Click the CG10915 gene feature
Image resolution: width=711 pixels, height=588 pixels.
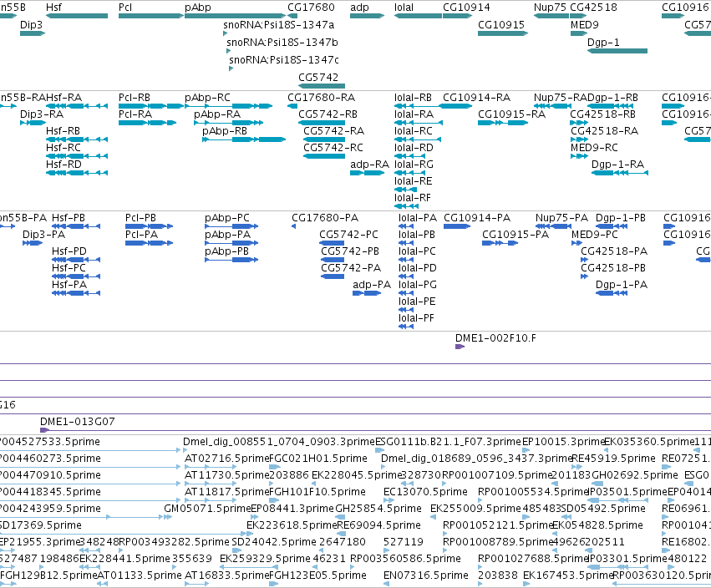tap(503, 33)
